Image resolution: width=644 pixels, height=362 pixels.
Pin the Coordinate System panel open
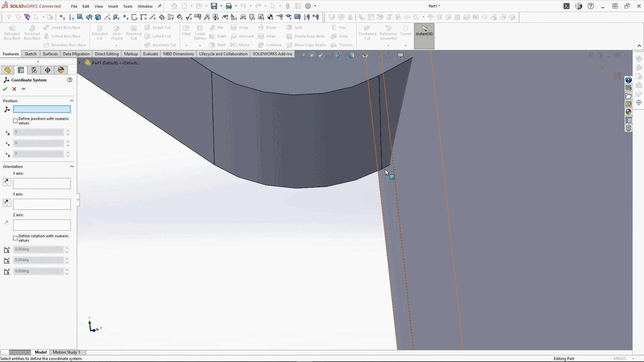coord(23,89)
